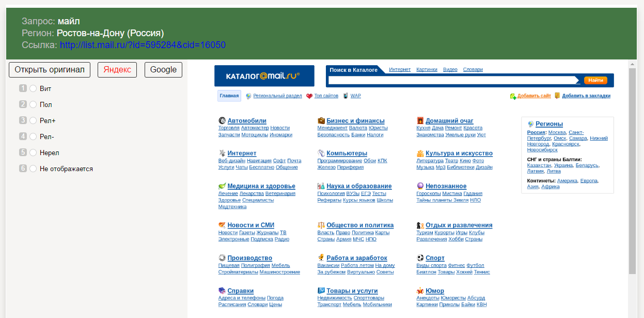Click the Работа и заработок worker icon
644x318 pixels.
(x=321, y=258)
